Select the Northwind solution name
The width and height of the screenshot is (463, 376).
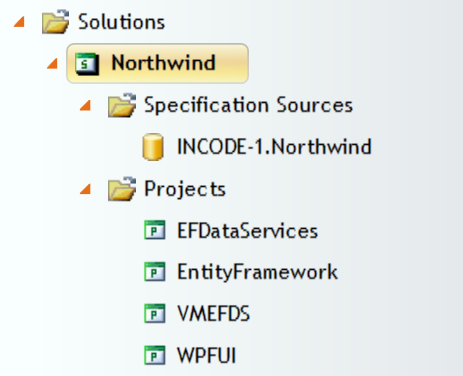pos(163,63)
